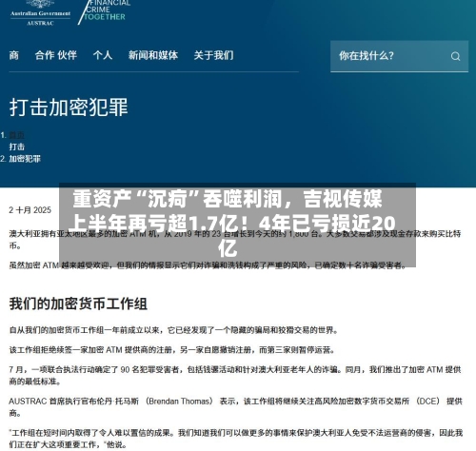Focus the 你在找什么? search field

point(399,56)
